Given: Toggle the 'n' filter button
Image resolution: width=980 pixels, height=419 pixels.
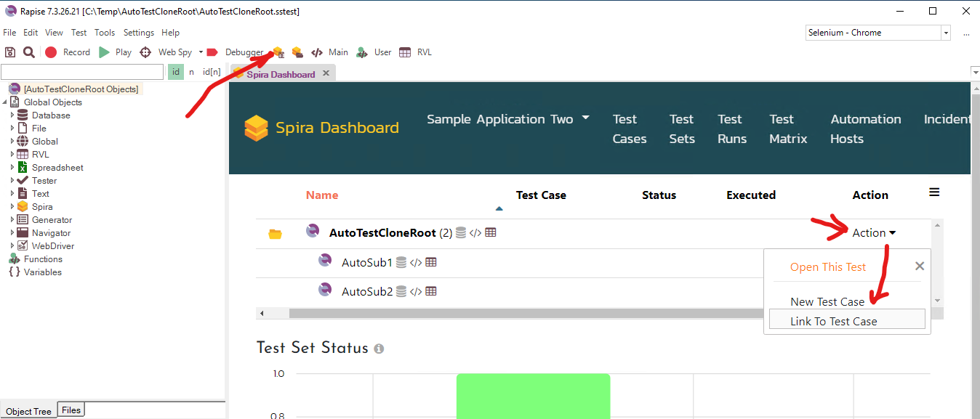Looking at the screenshot, I should 192,72.
